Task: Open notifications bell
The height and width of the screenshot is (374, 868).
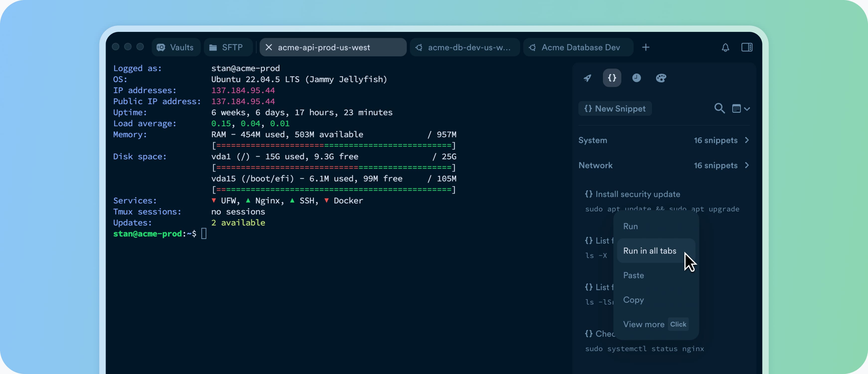Action: pyautogui.click(x=725, y=48)
